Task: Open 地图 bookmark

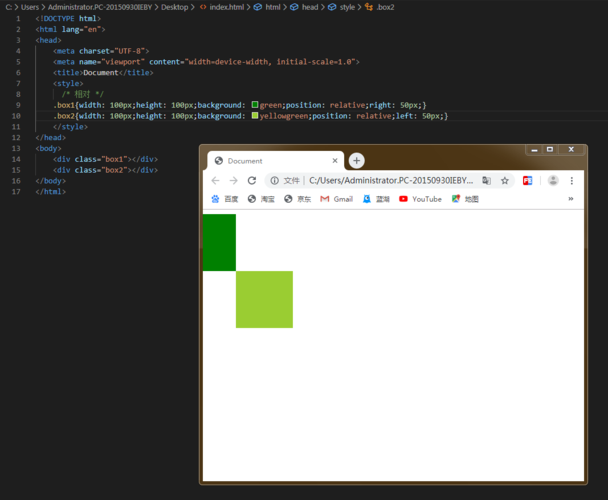Action: [x=465, y=199]
